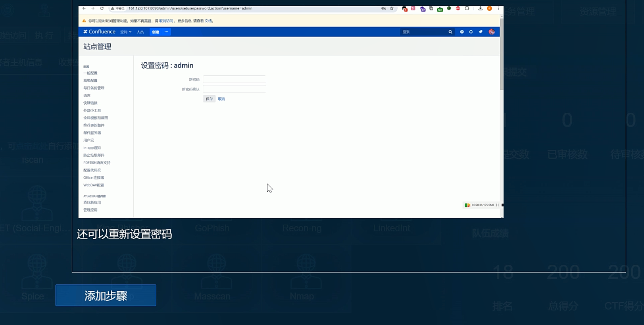Click the browser address bar URL
This screenshot has height=325, width=644.
(x=190, y=8)
